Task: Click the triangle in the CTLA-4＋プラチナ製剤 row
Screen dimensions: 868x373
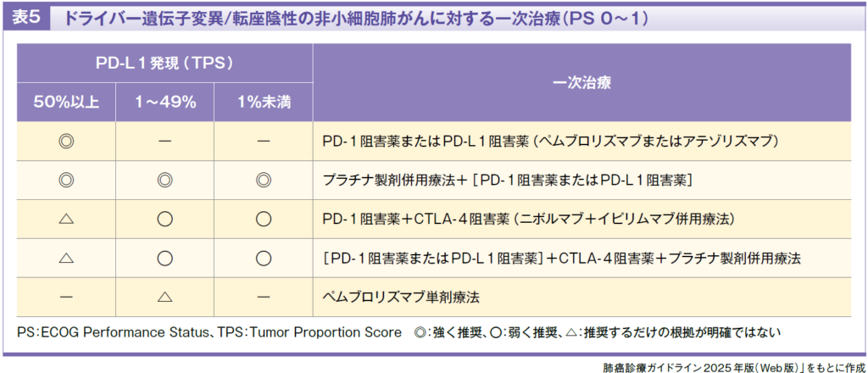Action: pos(66,259)
